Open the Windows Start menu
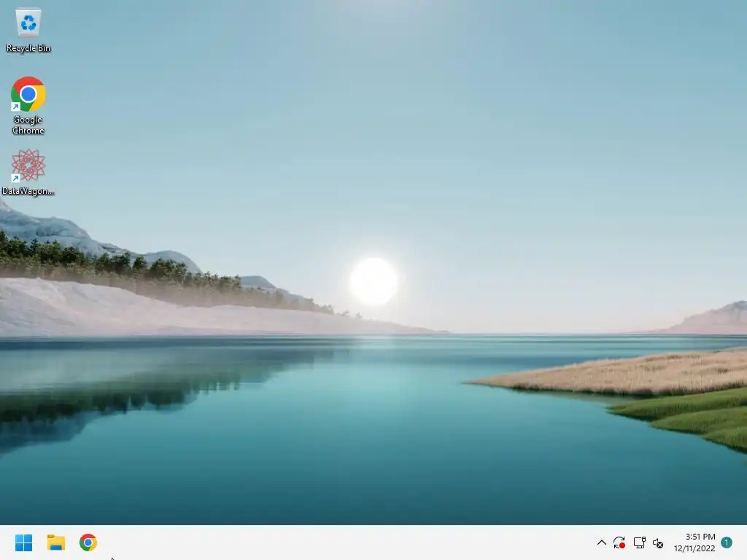Screen dimensions: 747x560 24,542
